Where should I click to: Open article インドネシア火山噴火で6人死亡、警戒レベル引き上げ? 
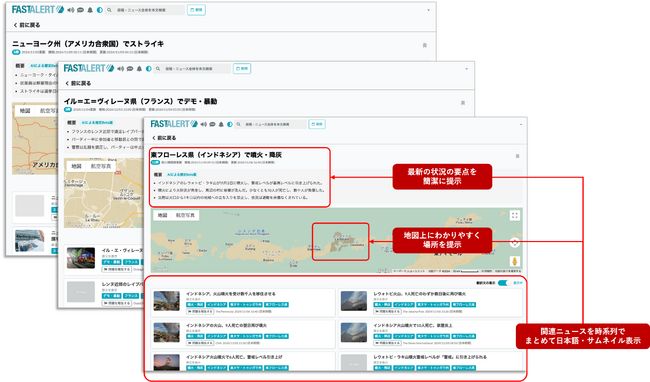(x=234, y=357)
